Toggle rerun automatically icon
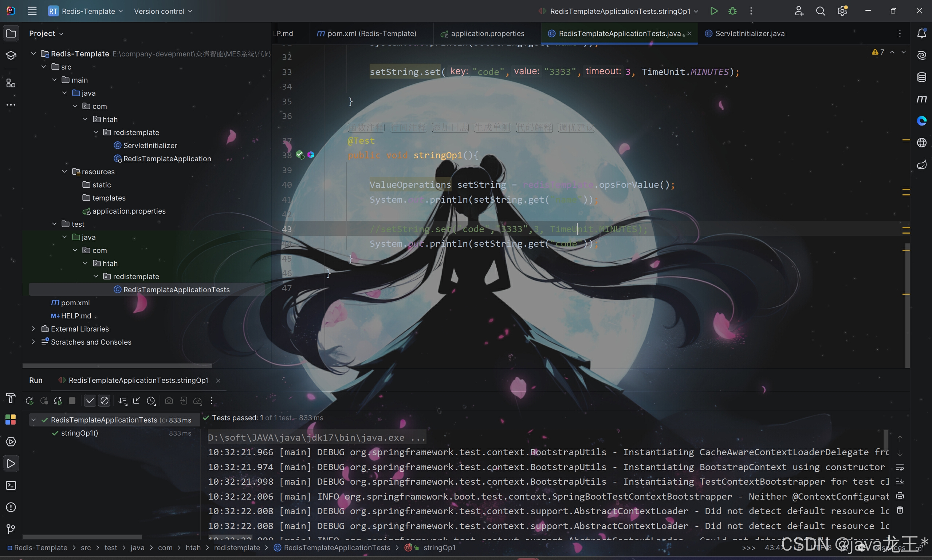The image size is (932, 560). point(58,401)
